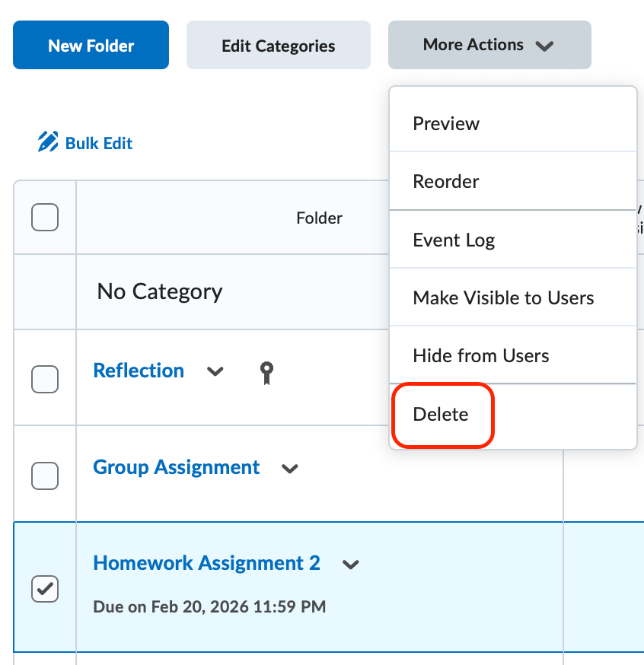644x665 pixels.
Task: Open the Group Assignment chevron menu
Action: (289, 468)
